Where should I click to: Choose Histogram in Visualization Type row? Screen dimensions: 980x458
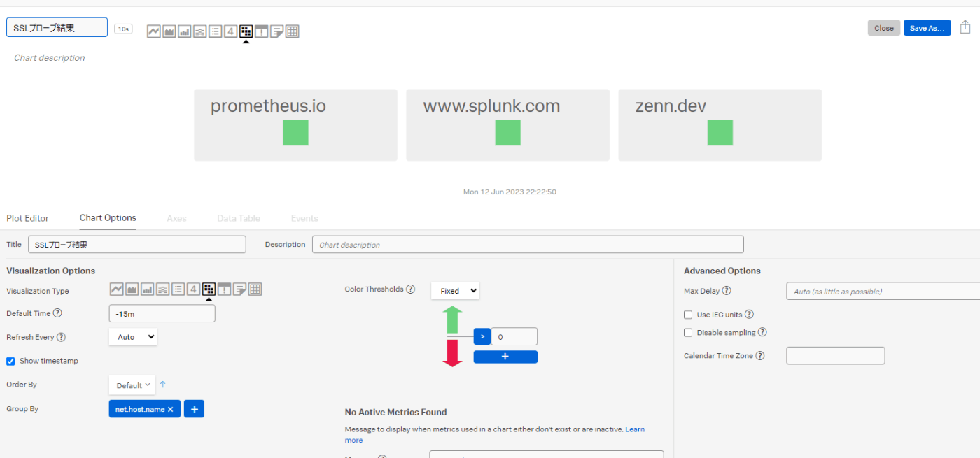[x=163, y=289]
